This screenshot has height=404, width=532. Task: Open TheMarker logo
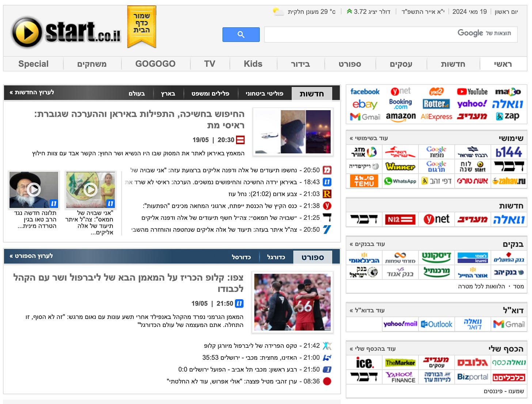[400, 363]
